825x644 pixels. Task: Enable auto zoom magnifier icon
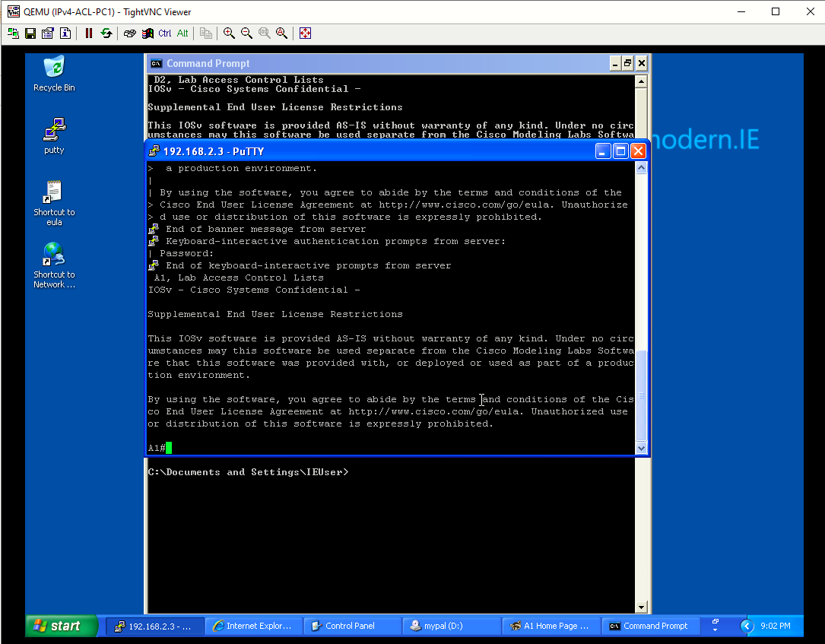(x=281, y=33)
